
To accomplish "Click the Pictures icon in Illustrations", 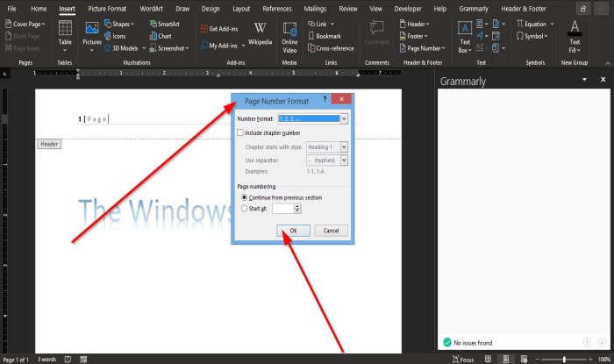I will [92, 29].
